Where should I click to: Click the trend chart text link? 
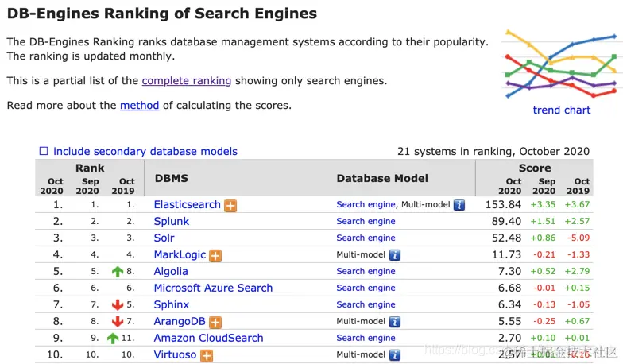(x=561, y=110)
